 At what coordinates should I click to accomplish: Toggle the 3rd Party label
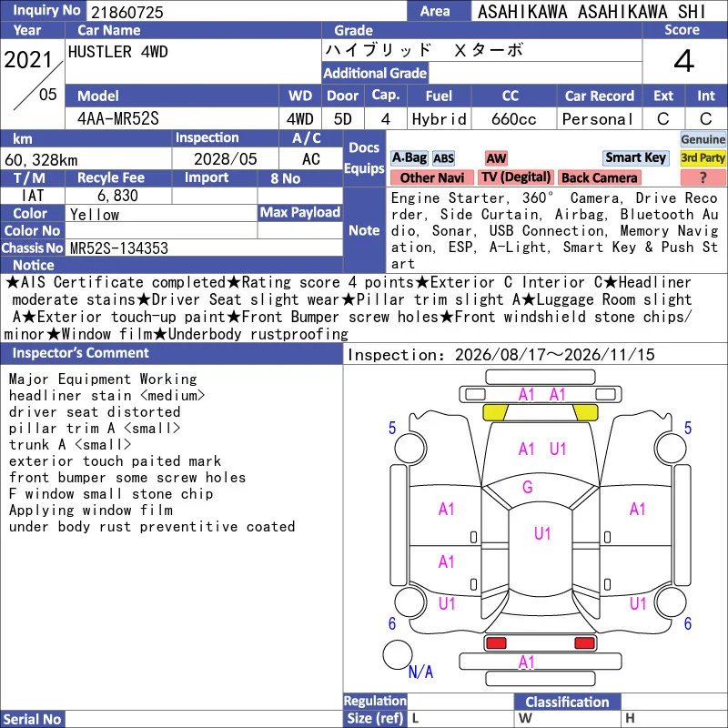(x=703, y=157)
